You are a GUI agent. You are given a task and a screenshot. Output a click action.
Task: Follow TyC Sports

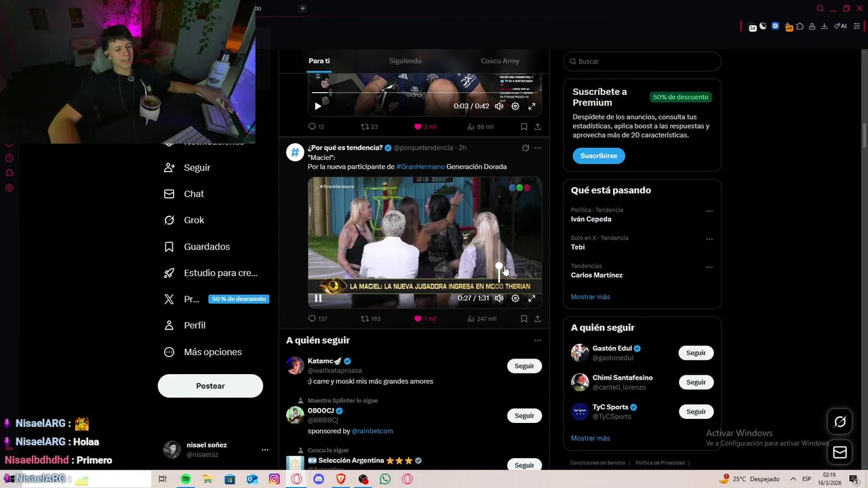[696, 411]
